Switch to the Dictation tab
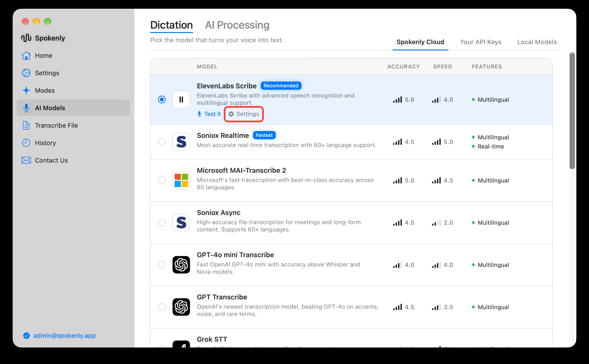589x364 pixels. point(172,25)
